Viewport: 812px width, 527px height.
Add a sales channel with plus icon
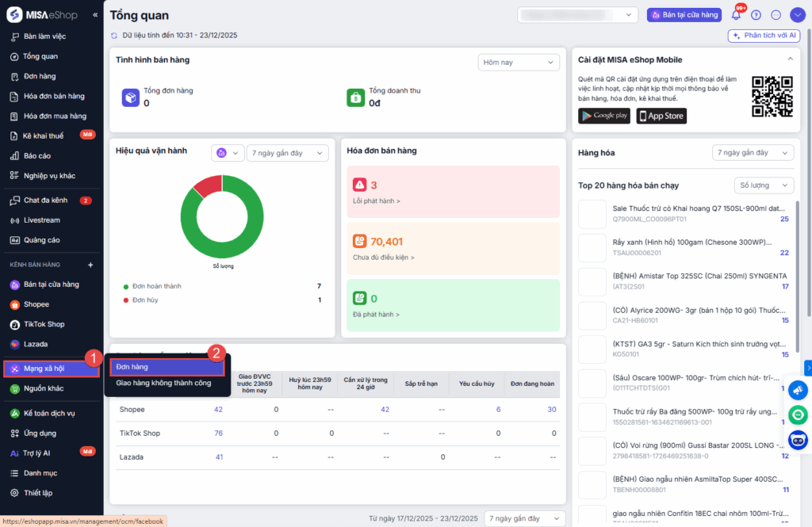pyautogui.click(x=90, y=265)
